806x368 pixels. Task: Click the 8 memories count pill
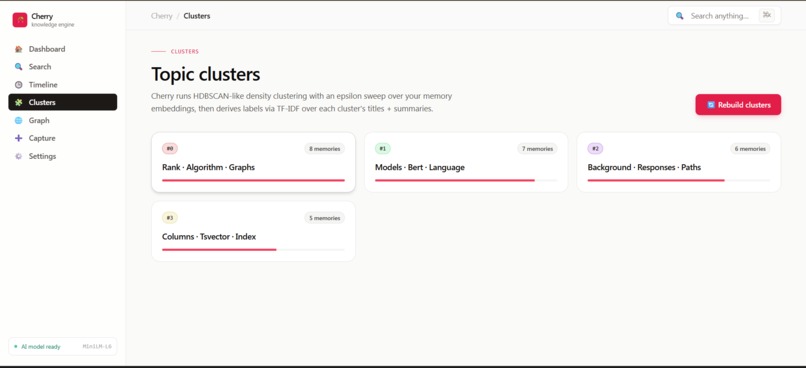[x=324, y=149]
